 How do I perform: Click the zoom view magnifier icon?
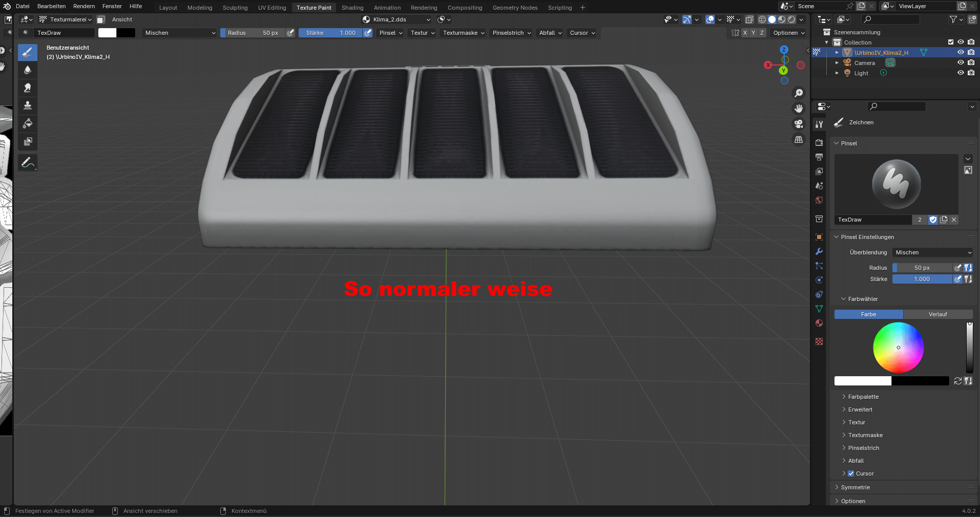(x=798, y=93)
